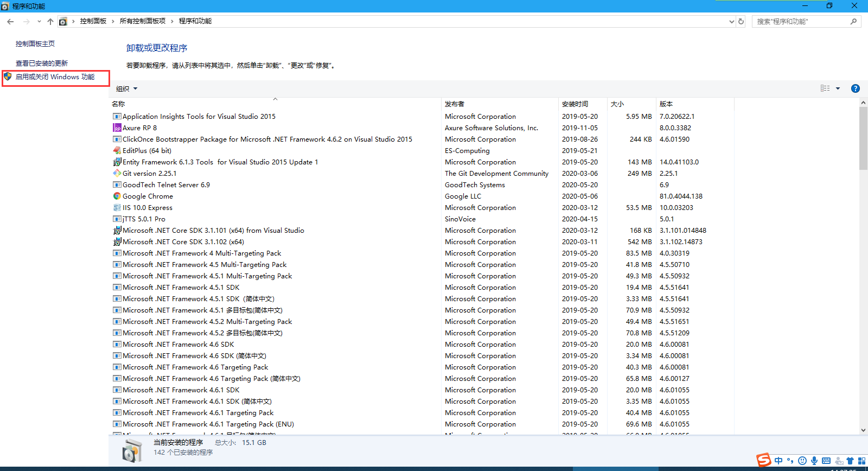This screenshot has width=868, height=471.
Task: Open 启用或关闭 Windows 功能 link
Action: tap(55, 77)
